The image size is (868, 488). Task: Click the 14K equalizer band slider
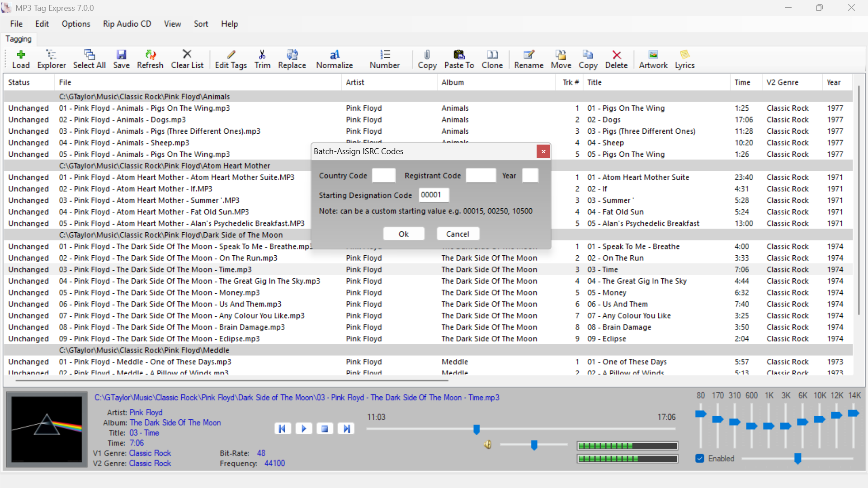coord(853,413)
